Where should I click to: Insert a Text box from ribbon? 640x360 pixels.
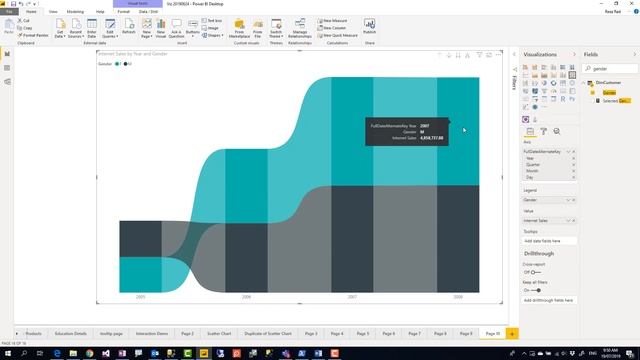pos(212,20)
